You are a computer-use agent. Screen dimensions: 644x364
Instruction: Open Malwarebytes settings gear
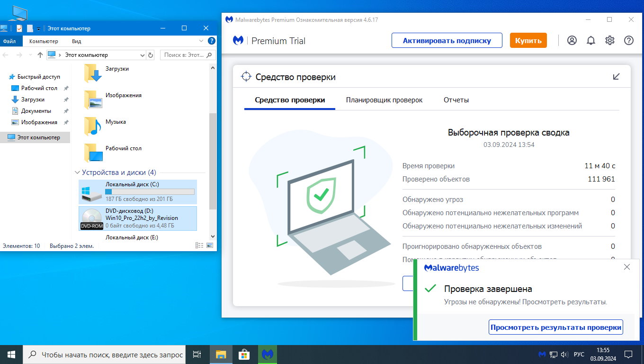[x=610, y=40]
